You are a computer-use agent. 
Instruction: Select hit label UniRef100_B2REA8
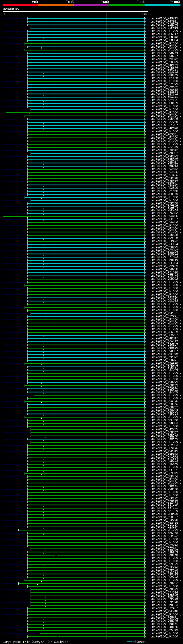click(164, 179)
